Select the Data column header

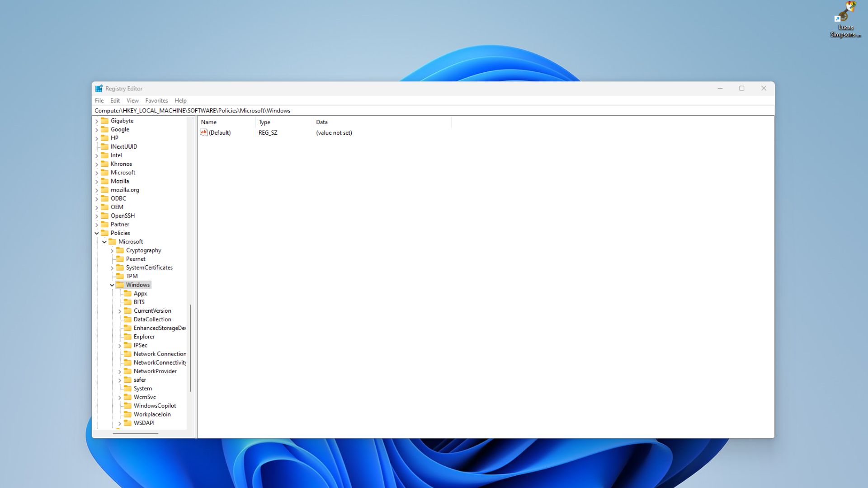[x=321, y=122]
